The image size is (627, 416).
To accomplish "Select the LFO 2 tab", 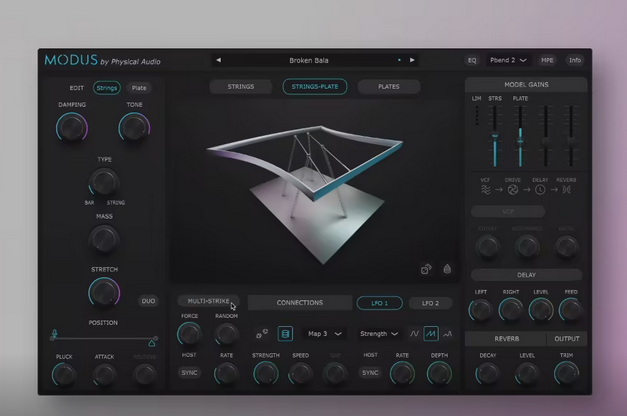I will click(430, 303).
